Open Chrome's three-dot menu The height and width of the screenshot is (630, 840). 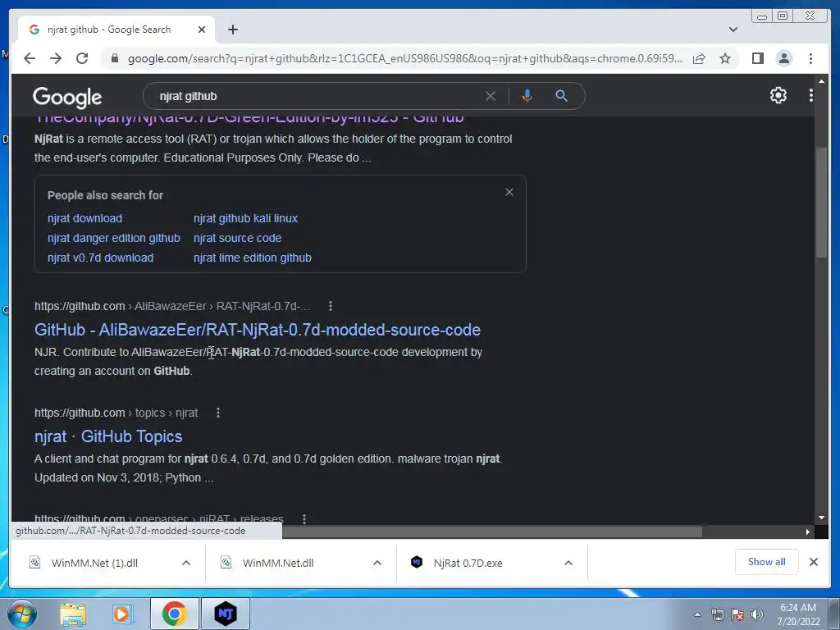pos(810,58)
